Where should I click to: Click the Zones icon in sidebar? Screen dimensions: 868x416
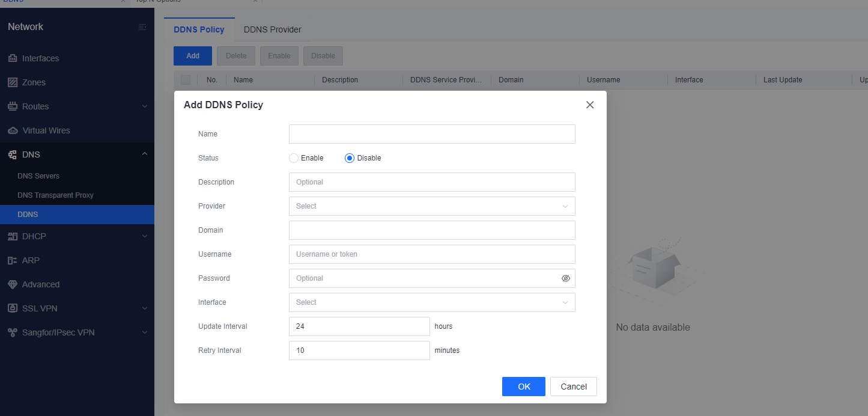(x=13, y=82)
